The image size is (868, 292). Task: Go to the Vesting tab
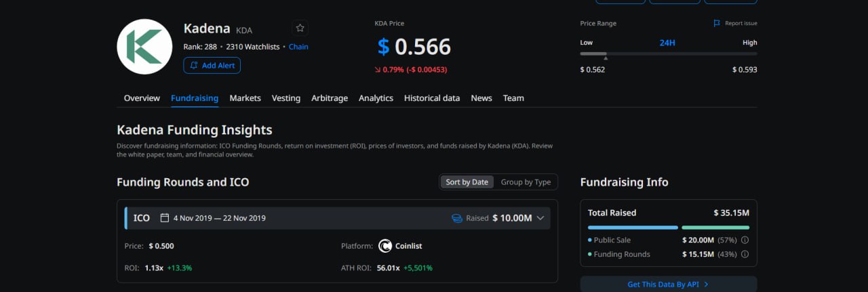point(286,98)
